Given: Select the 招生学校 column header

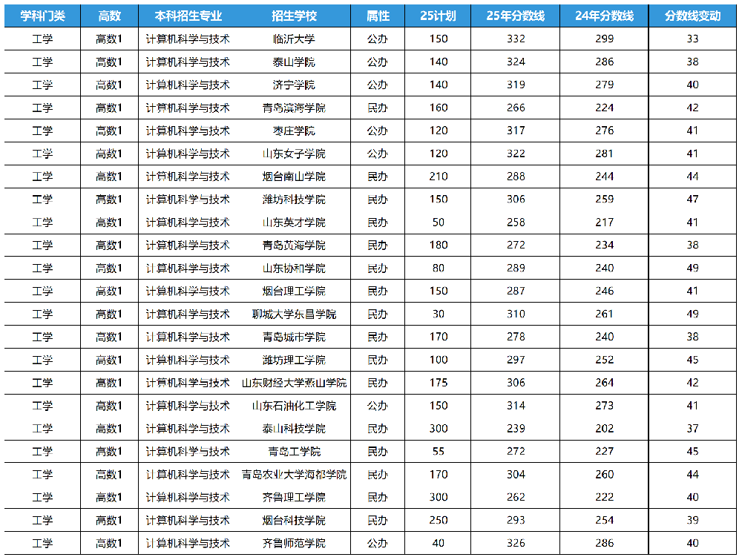Looking at the screenshot, I should 294,16.
